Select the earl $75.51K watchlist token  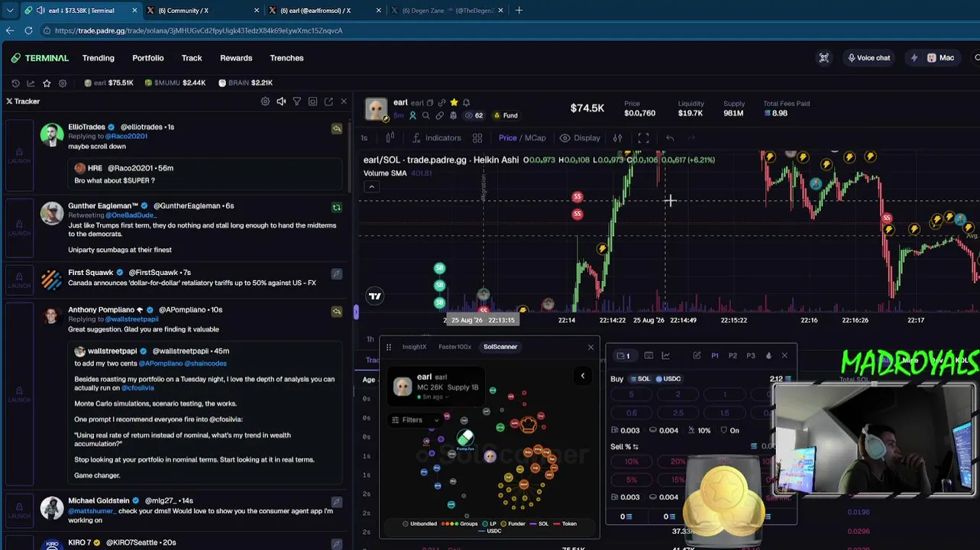(x=108, y=83)
